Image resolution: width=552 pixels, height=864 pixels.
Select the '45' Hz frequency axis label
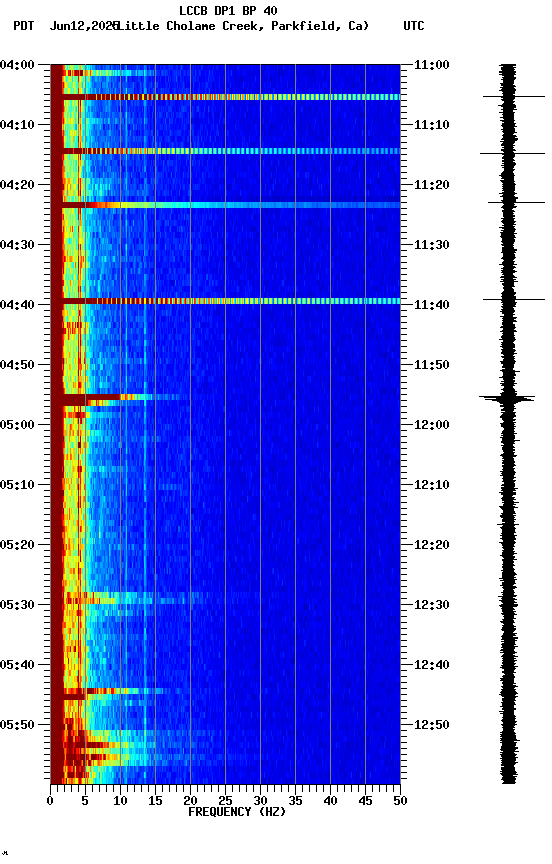[365, 801]
